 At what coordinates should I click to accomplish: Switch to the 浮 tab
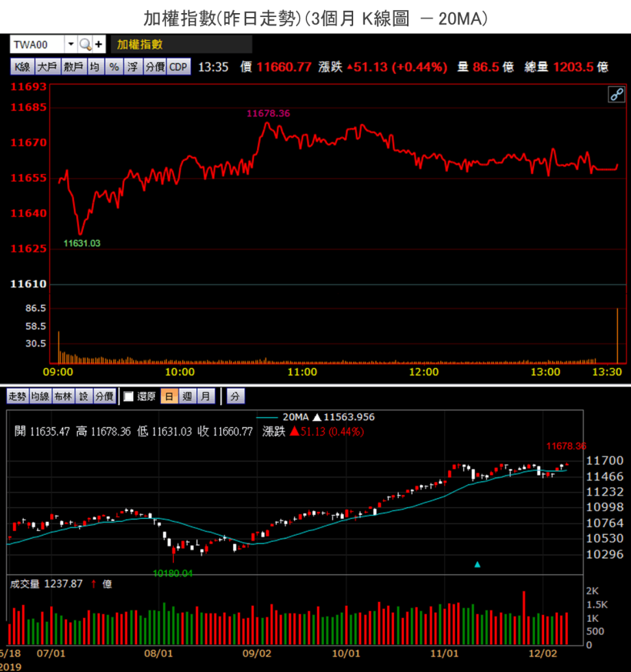133,67
